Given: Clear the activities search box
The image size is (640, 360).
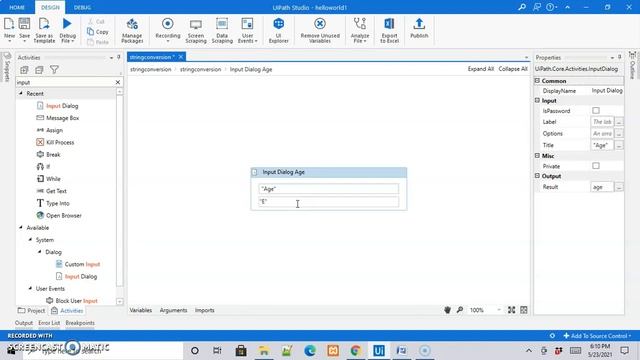Looking at the screenshot, I should [118, 82].
